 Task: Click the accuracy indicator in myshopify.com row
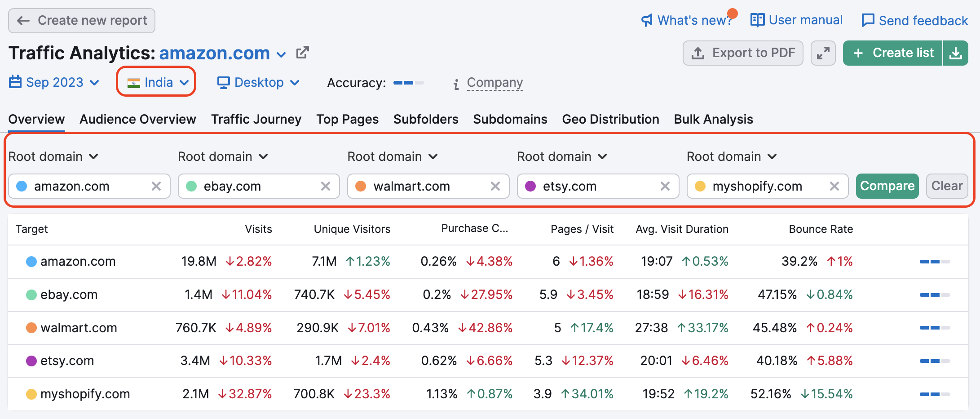click(x=935, y=394)
